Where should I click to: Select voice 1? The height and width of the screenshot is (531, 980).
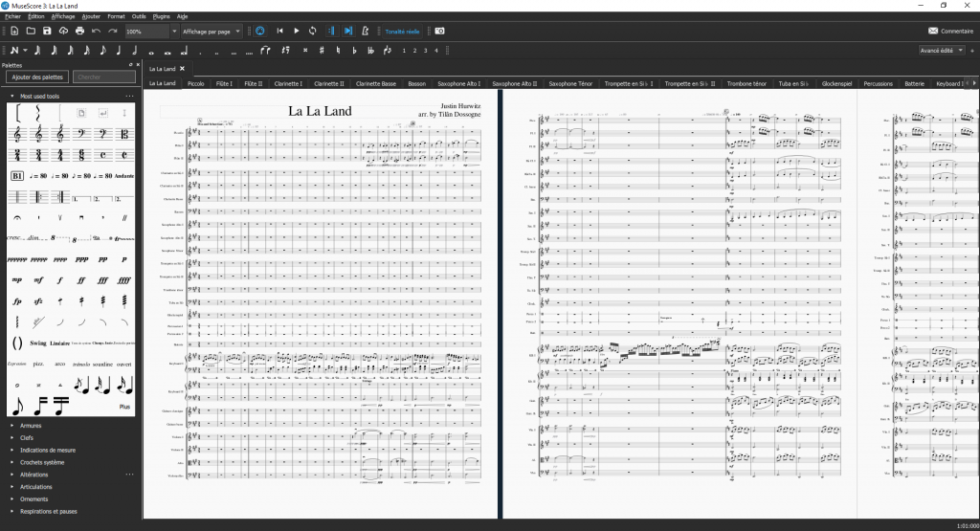pyautogui.click(x=404, y=50)
